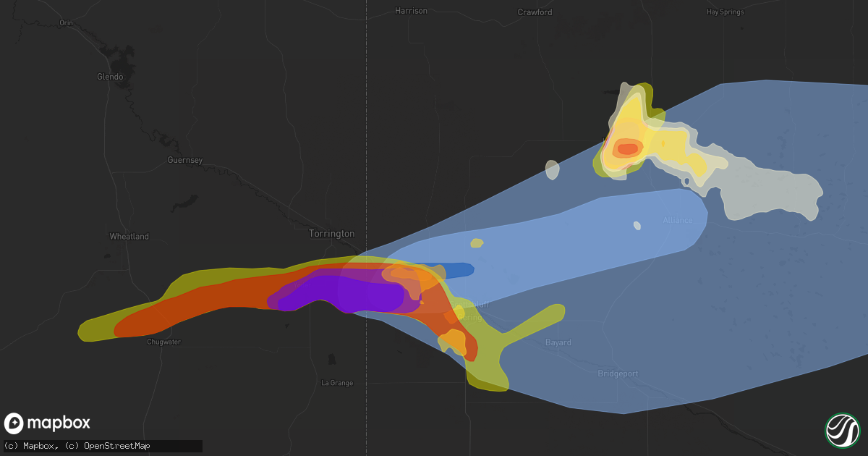Screen dimensions: 868x456
Task: Select the Chugwater town label
Action: 163,342
